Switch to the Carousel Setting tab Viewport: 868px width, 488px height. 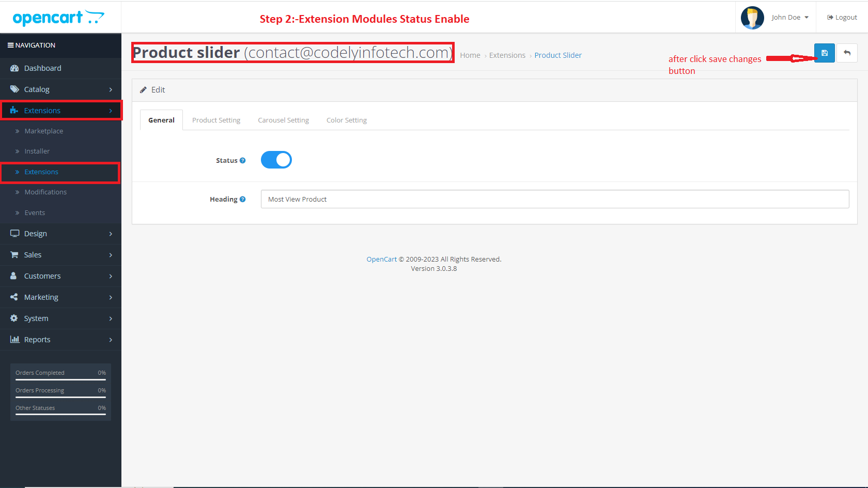283,120
